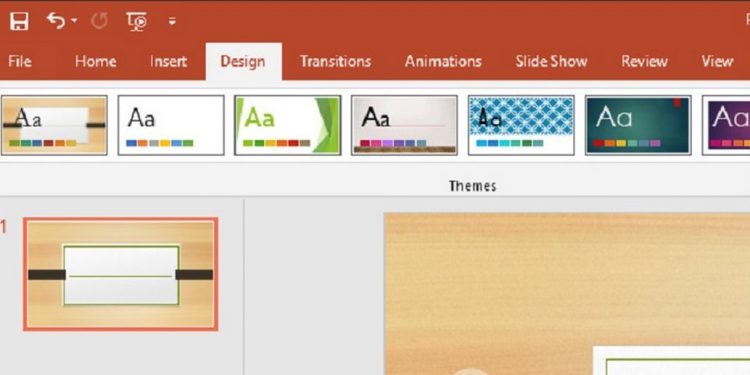This screenshot has height=375, width=750.
Task: Switch to the Slide Show tab
Action: (551, 61)
